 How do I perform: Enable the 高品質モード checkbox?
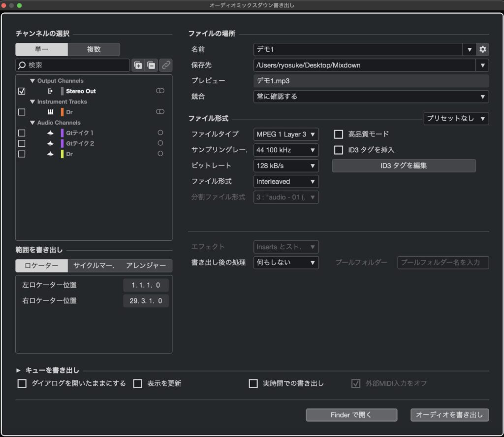[x=339, y=134]
